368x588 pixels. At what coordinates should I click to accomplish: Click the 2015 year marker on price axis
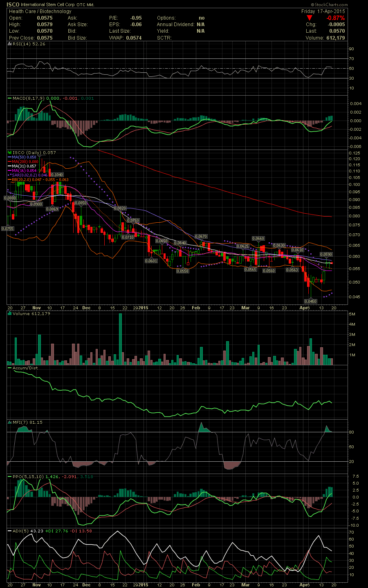coord(143,308)
